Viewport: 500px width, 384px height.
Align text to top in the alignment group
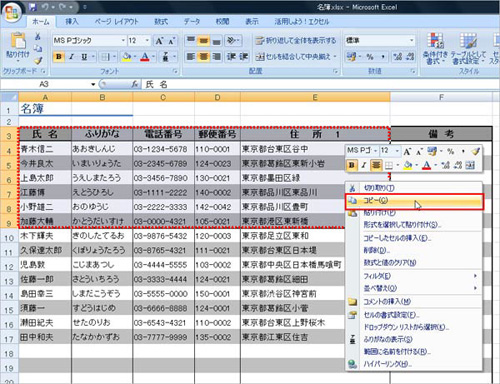[x=191, y=40]
